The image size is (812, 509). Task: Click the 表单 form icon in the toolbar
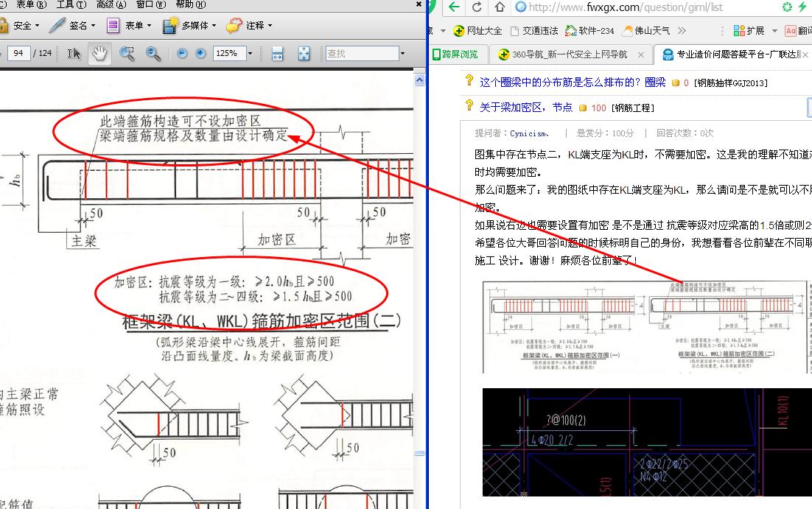tap(113, 25)
